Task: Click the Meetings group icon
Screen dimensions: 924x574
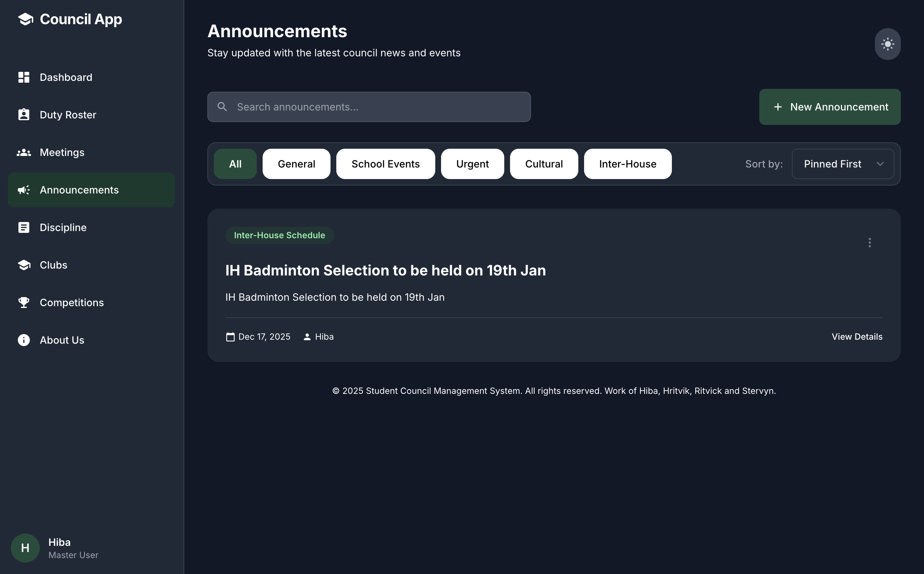Action: tap(23, 153)
